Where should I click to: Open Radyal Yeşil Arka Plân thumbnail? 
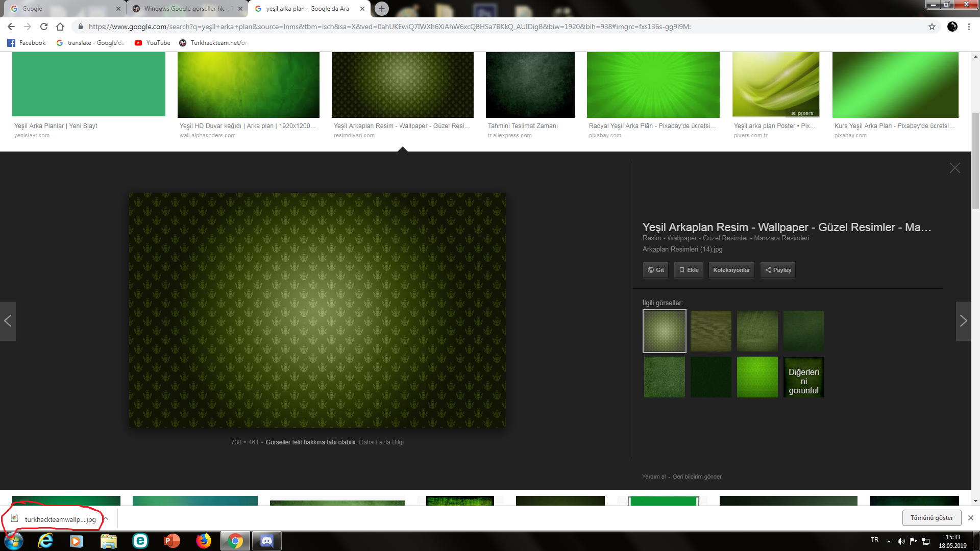click(x=653, y=85)
